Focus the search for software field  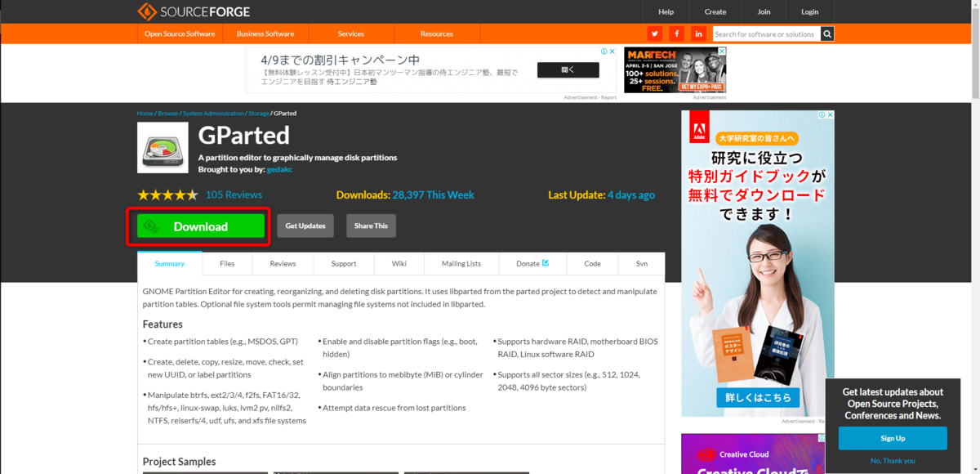pyautogui.click(x=766, y=34)
